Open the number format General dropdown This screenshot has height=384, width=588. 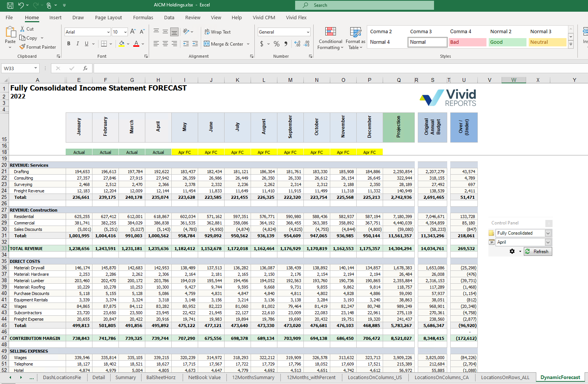(x=308, y=32)
